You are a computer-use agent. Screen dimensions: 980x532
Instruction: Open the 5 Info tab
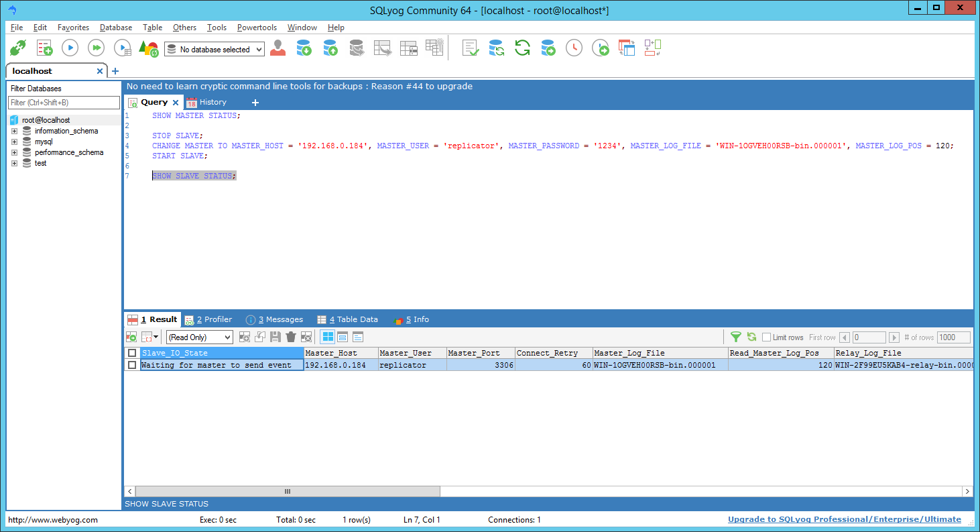(411, 319)
